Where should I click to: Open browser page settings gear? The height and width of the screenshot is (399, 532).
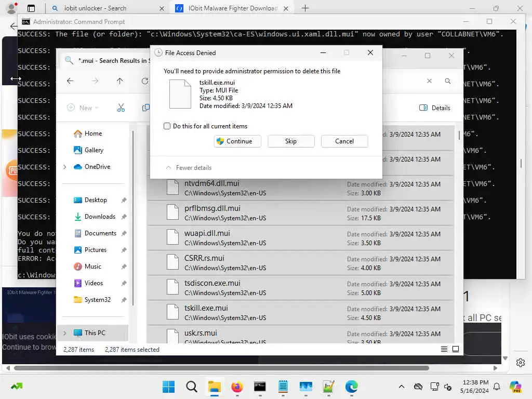[x=521, y=363]
